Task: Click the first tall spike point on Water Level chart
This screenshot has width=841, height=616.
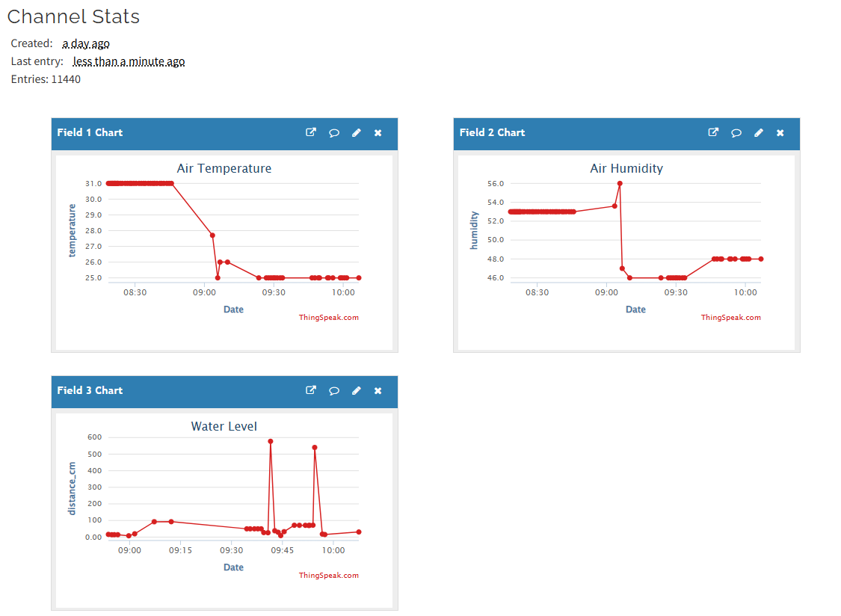Action: tap(271, 442)
